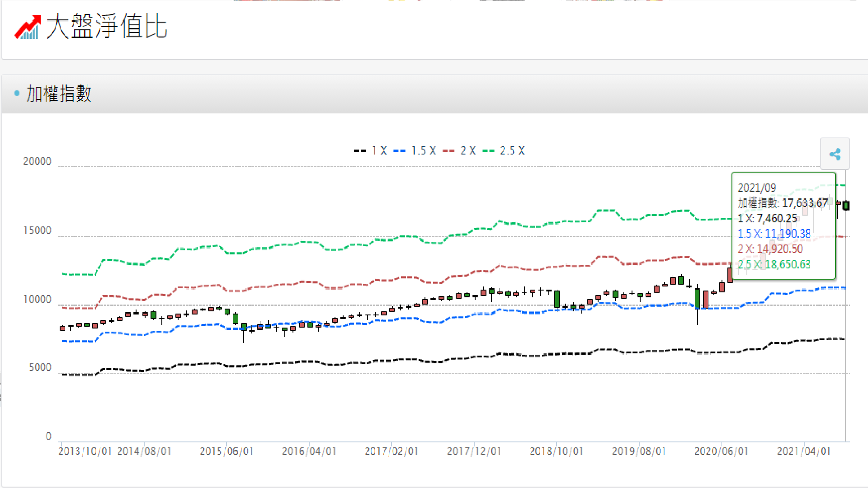Click the tooltip's 2.5 X 18,650.63 value
868x488 pixels.
tap(774, 264)
